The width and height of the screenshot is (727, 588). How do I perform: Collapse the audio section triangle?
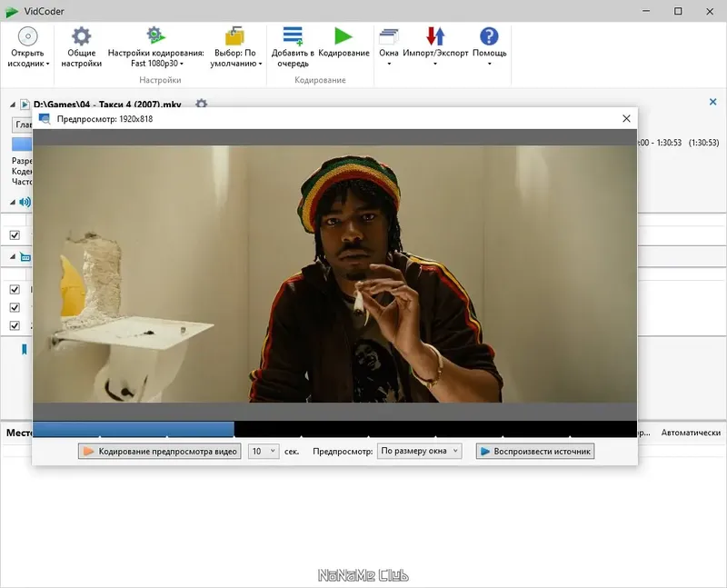pos(13,202)
